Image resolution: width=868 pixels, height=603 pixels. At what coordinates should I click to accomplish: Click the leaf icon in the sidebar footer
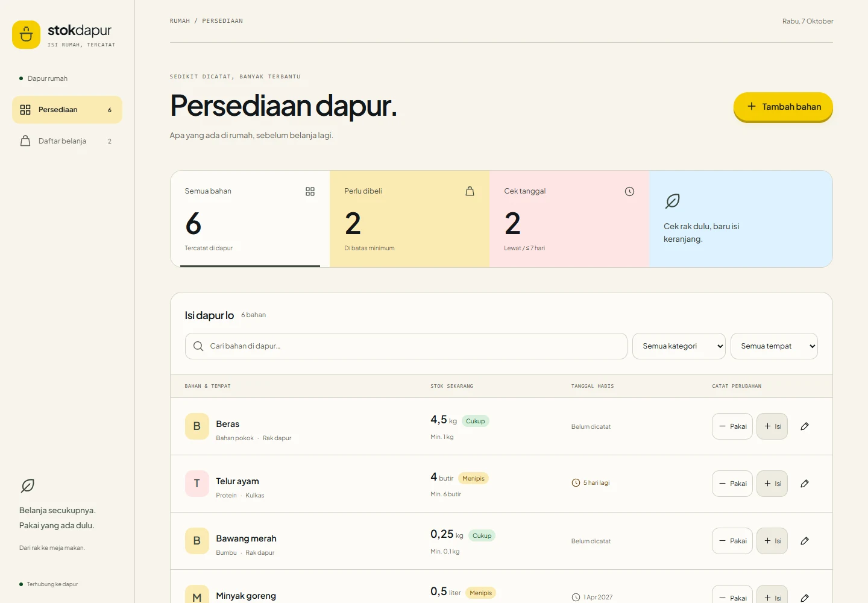28,485
